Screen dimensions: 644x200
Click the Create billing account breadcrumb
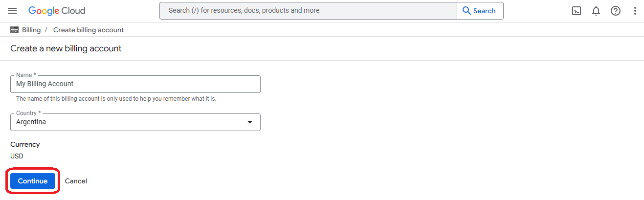(x=89, y=30)
